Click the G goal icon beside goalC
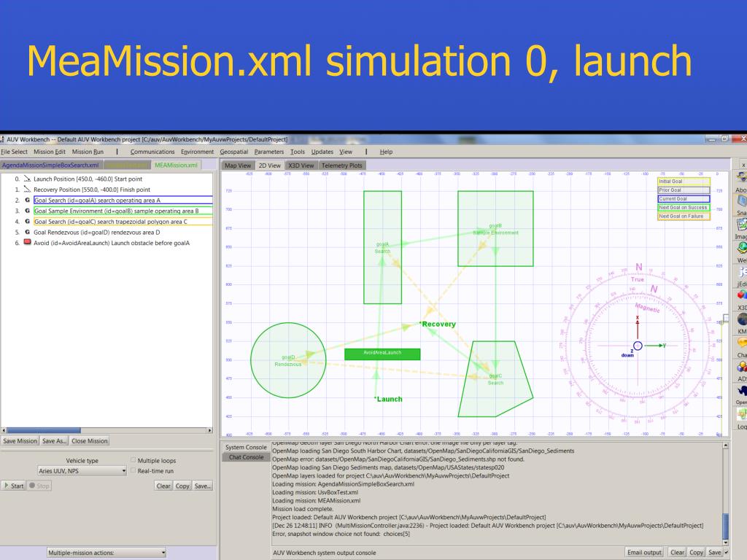This screenshot has height=560, width=747. (x=27, y=222)
